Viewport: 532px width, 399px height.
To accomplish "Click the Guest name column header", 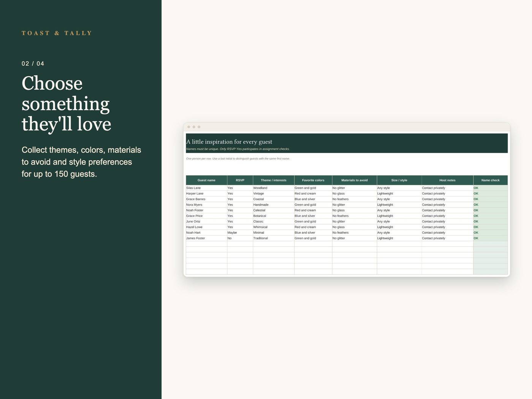I will pyautogui.click(x=206, y=180).
